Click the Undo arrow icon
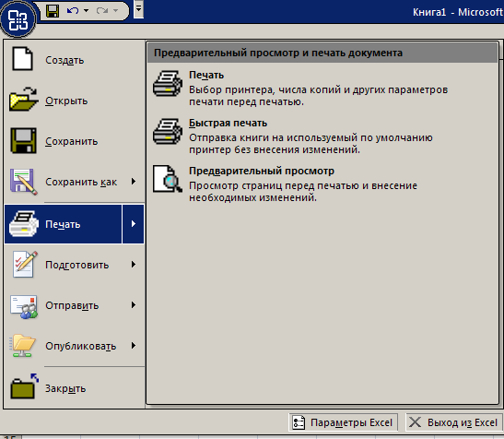This screenshot has width=504, height=439. pyautogui.click(x=73, y=11)
